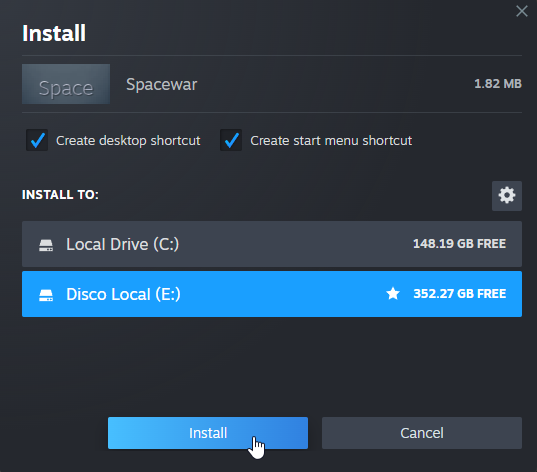Click the blue Install button
Screen dimensions: 537x472
point(208,433)
